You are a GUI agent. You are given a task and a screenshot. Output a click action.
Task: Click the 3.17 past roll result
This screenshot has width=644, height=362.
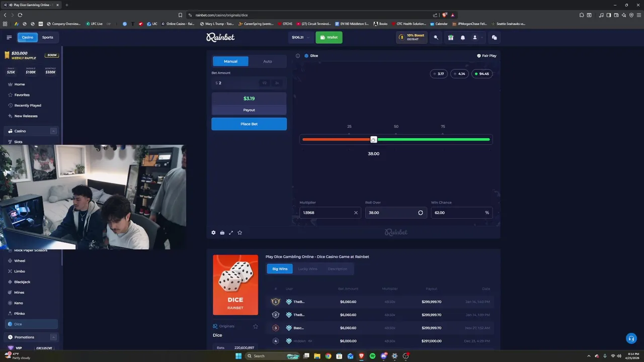[439, 74]
